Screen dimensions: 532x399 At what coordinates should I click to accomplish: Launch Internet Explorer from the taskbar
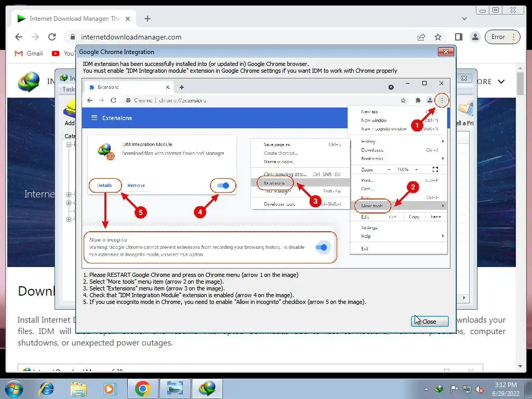[47, 389]
